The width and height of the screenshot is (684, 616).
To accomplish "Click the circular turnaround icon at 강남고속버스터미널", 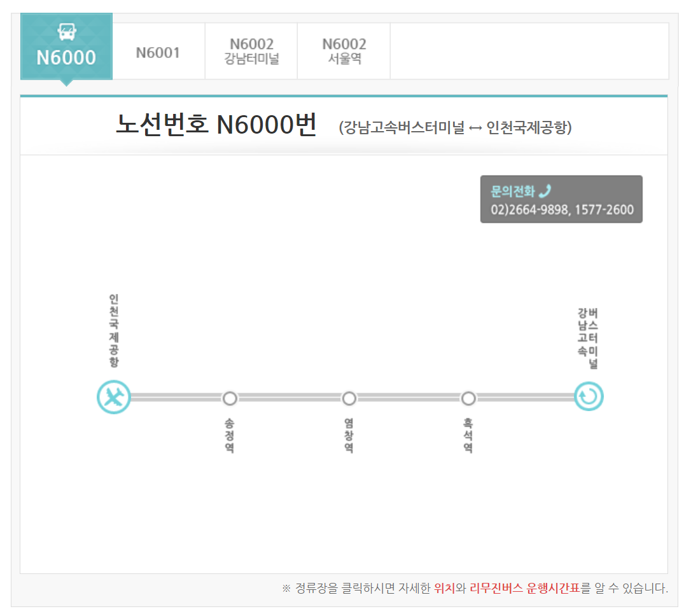I will 589,396.
